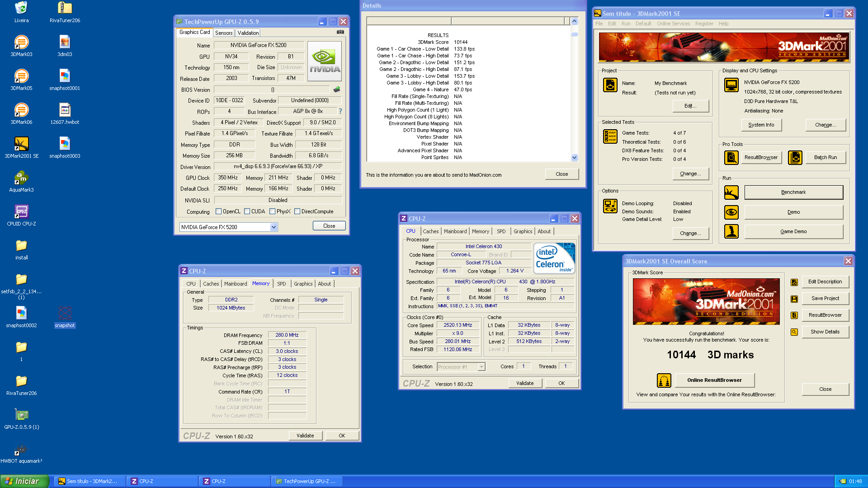Switch to the Sensors tab in GPU-Z
This screenshot has width=868, height=488.
click(224, 33)
